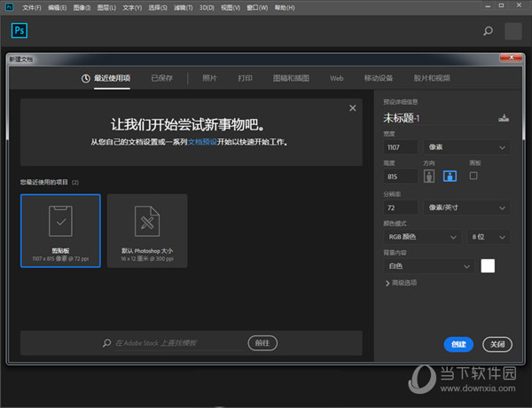The image size is (532, 408).
Task: Select landscape orientation icon
Action: click(450, 177)
